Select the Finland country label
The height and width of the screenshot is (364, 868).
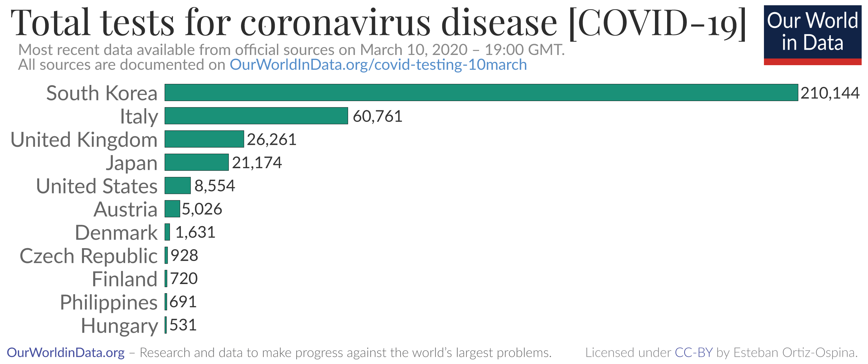(x=125, y=279)
